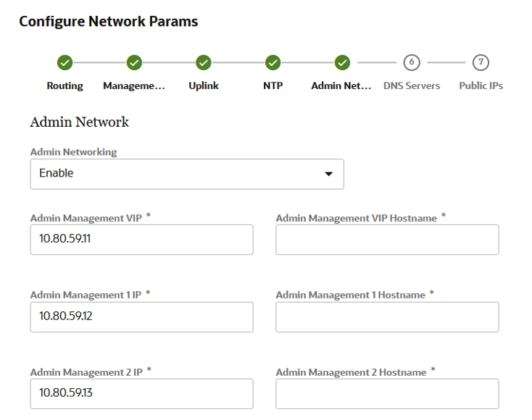
Task: Click the Admin Management 1 IP field
Action: point(142,317)
